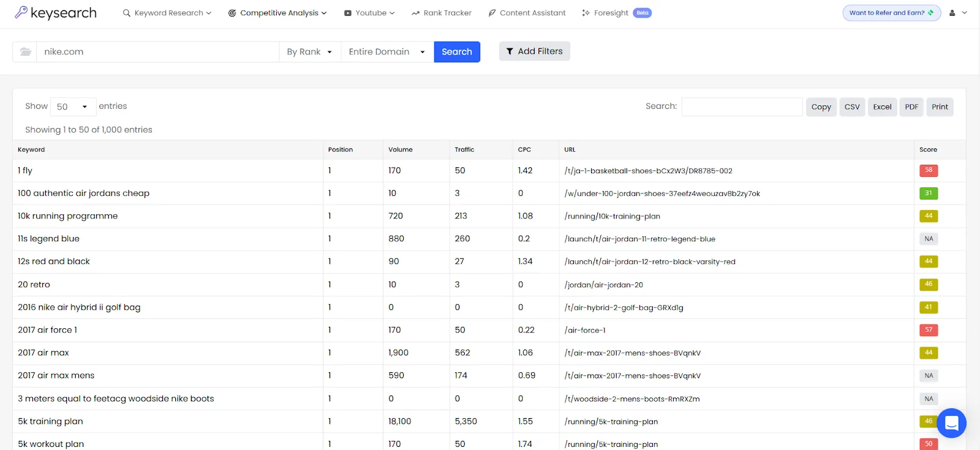The height and width of the screenshot is (450, 980).
Task: Open Content Assistant
Action: pos(527,13)
